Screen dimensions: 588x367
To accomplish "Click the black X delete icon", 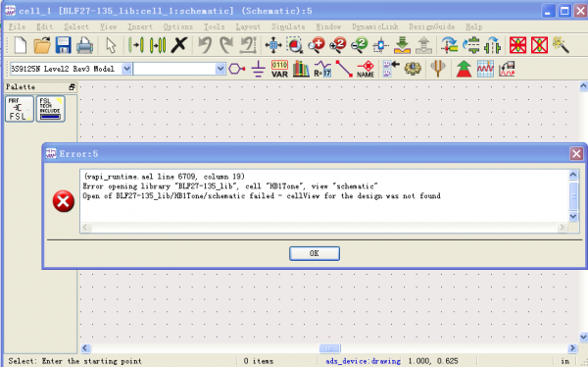I will pos(179,45).
